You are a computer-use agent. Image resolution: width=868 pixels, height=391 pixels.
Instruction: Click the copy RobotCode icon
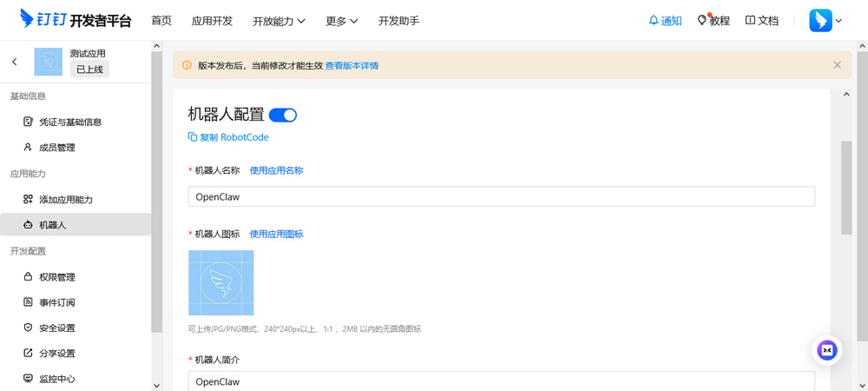[x=193, y=137]
